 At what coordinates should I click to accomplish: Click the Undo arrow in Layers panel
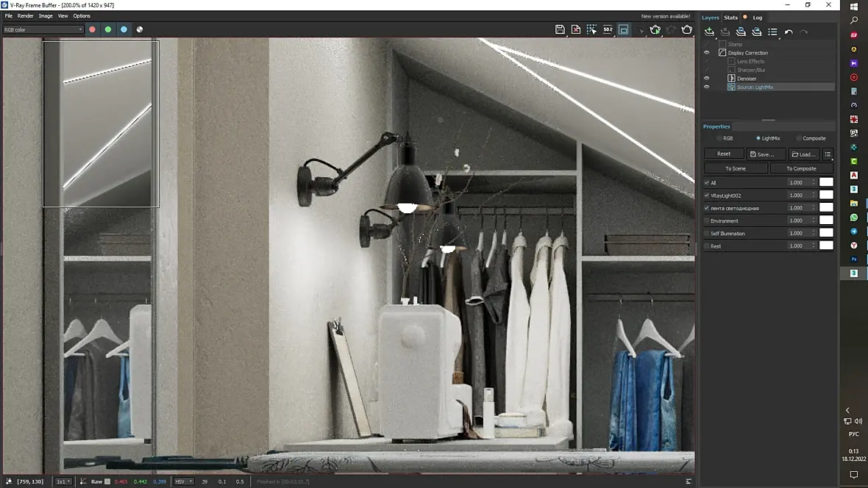789,32
